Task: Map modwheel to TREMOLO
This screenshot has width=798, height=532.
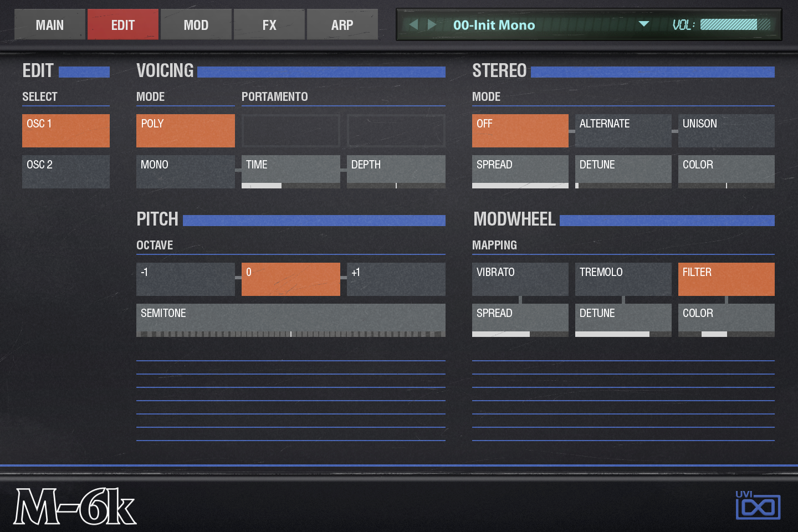Action: point(623,279)
